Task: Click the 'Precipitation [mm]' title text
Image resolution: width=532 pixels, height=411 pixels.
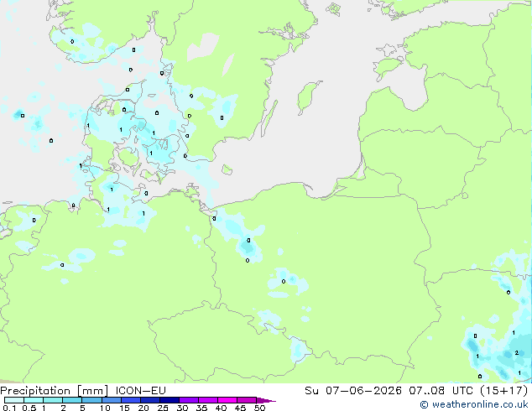Action: [x=55, y=391]
